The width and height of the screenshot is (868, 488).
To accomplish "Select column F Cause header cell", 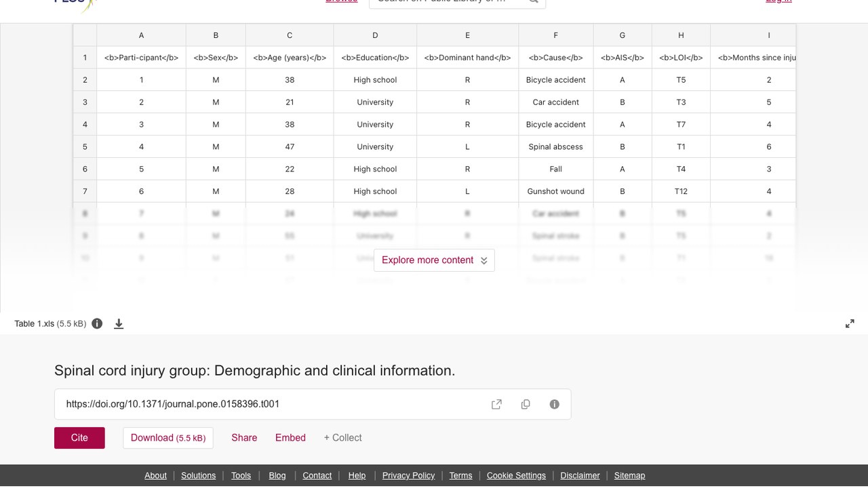I will pyautogui.click(x=555, y=58).
